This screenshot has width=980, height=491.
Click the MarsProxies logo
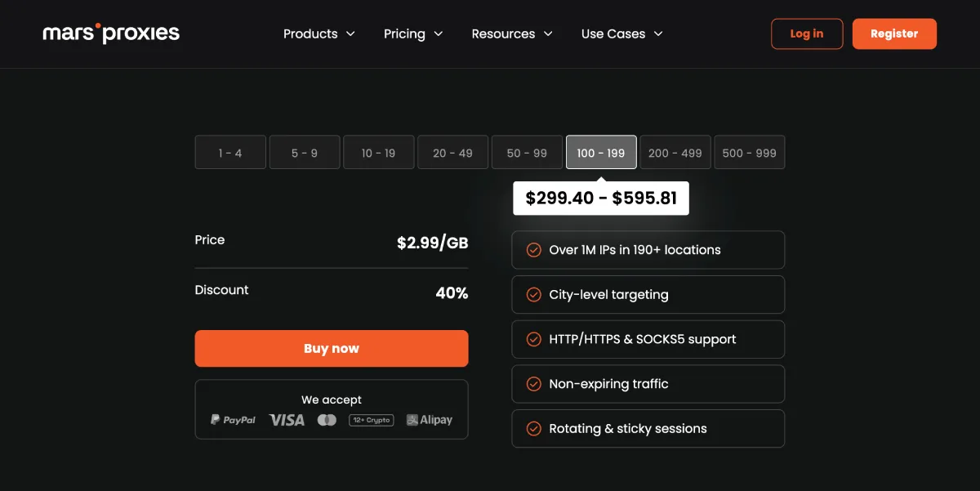point(111,33)
